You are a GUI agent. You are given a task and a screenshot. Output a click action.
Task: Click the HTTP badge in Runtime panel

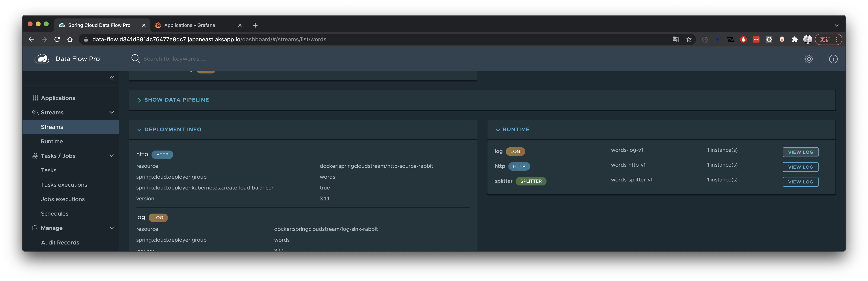click(519, 166)
